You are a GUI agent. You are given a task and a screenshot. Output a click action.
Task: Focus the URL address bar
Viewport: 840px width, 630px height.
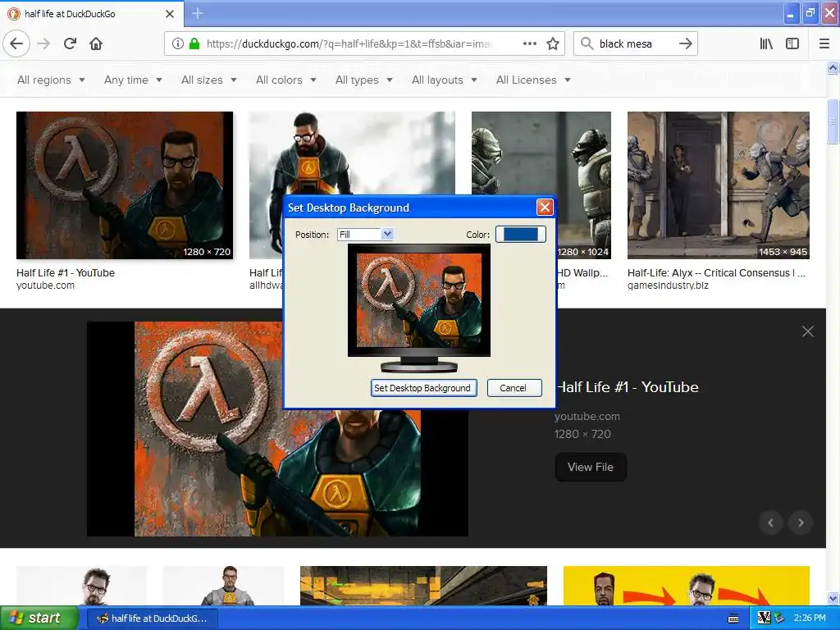tap(348, 43)
